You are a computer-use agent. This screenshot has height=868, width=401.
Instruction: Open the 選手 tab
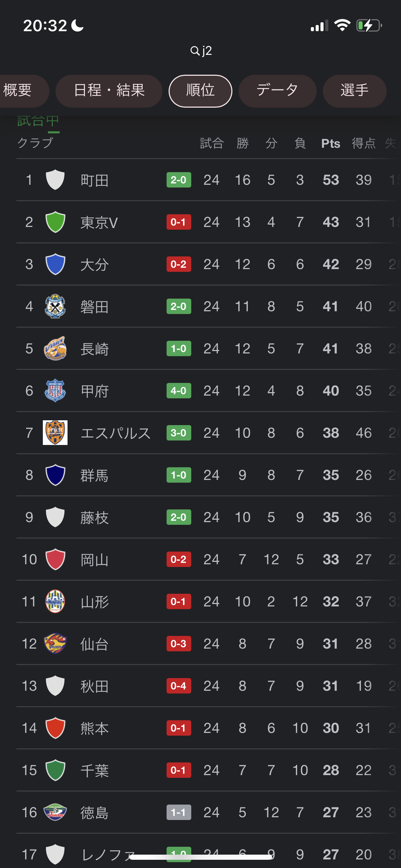tap(354, 91)
